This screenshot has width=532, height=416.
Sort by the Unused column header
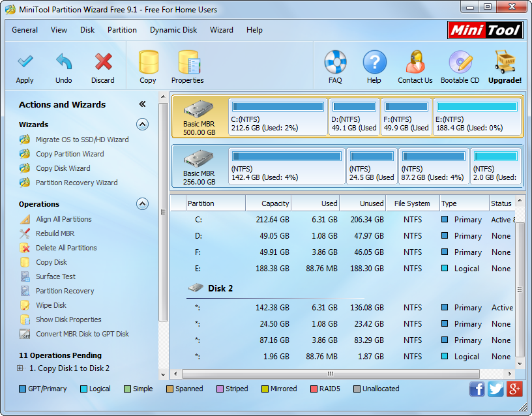click(362, 203)
